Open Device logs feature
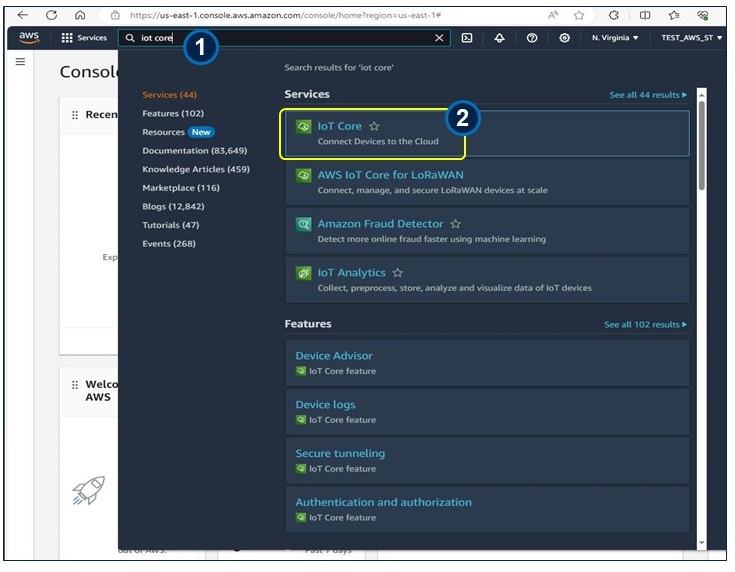This screenshot has width=735, height=572. 325,405
